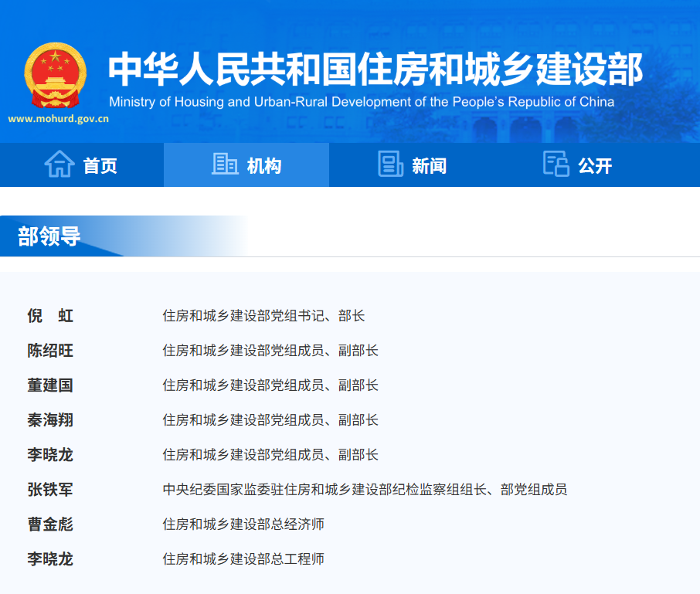700x594 pixels.
Task: Click the news document icon beside 新闻
Action: 390,164
